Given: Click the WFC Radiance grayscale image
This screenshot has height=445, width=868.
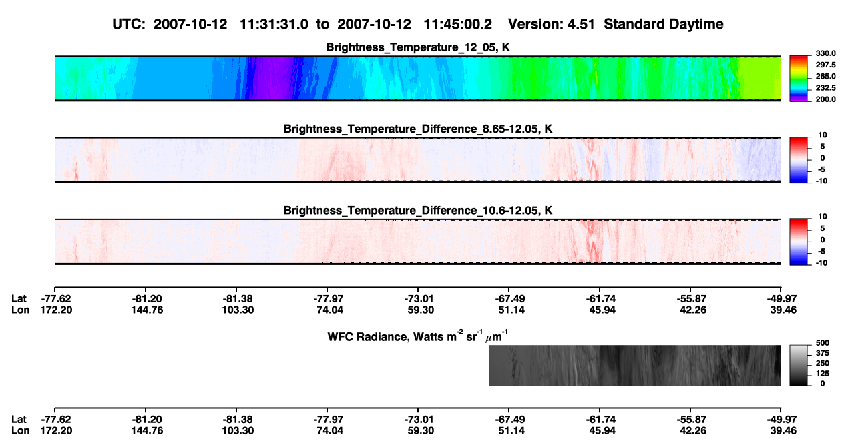Looking at the screenshot, I should (635, 365).
